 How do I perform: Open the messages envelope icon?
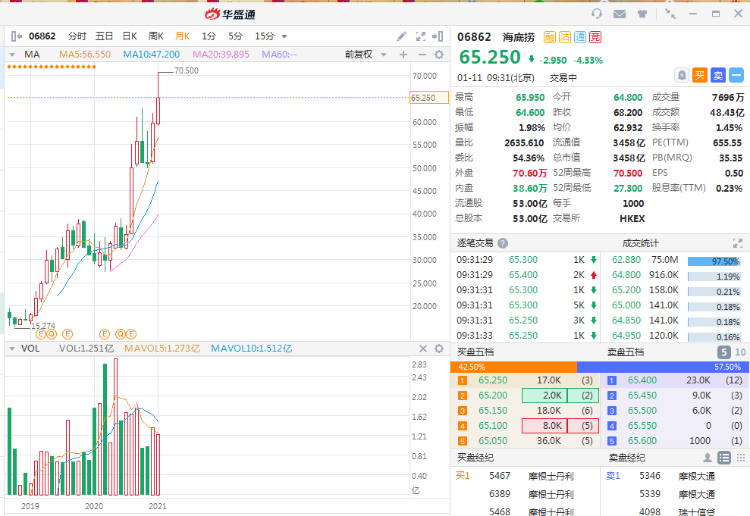(619, 14)
